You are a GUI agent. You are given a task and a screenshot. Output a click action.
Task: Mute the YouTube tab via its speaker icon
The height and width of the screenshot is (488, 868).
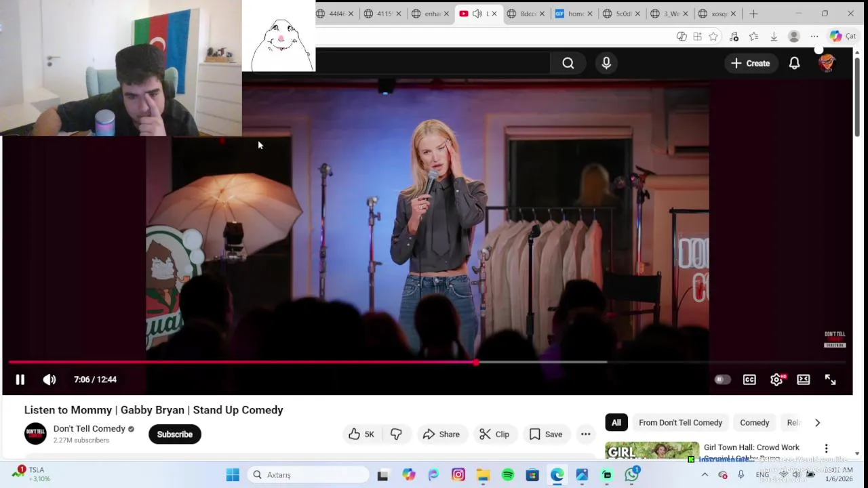pos(477,14)
